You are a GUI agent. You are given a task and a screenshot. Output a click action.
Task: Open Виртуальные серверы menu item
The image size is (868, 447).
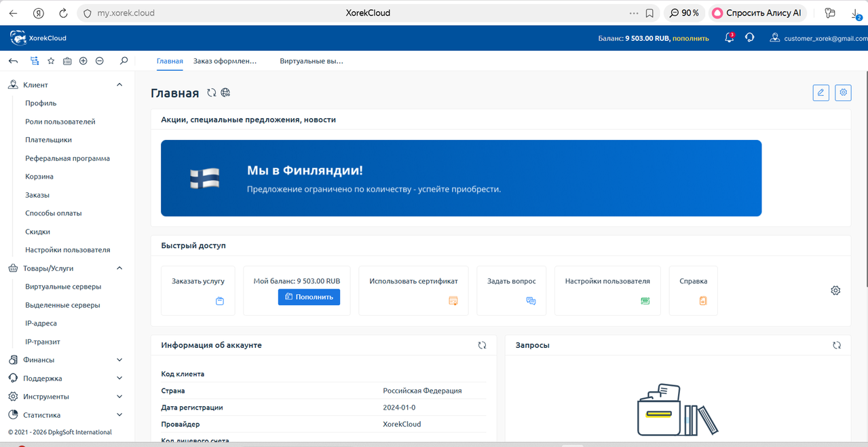(x=63, y=287)
